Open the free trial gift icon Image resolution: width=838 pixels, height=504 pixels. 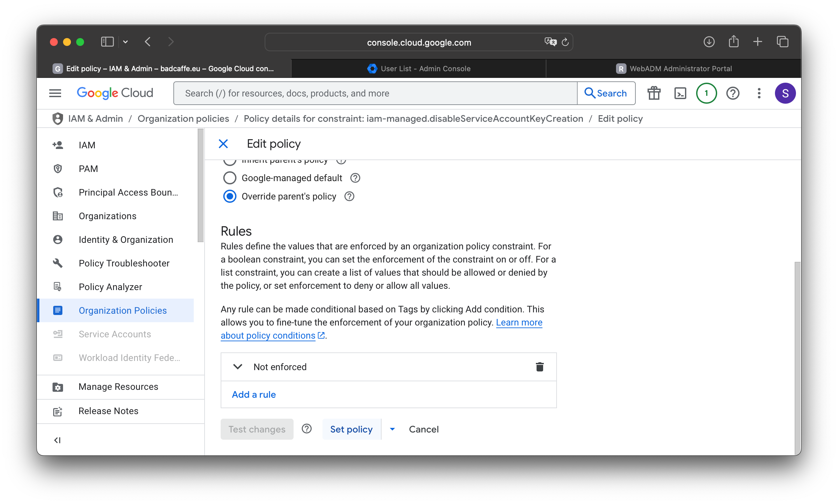pos(653,93)
